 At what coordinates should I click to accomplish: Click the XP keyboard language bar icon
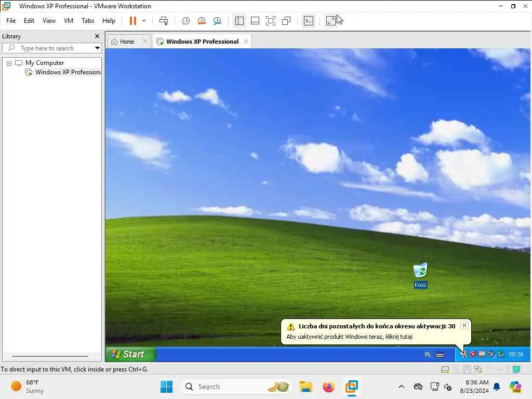pos(440,354)
